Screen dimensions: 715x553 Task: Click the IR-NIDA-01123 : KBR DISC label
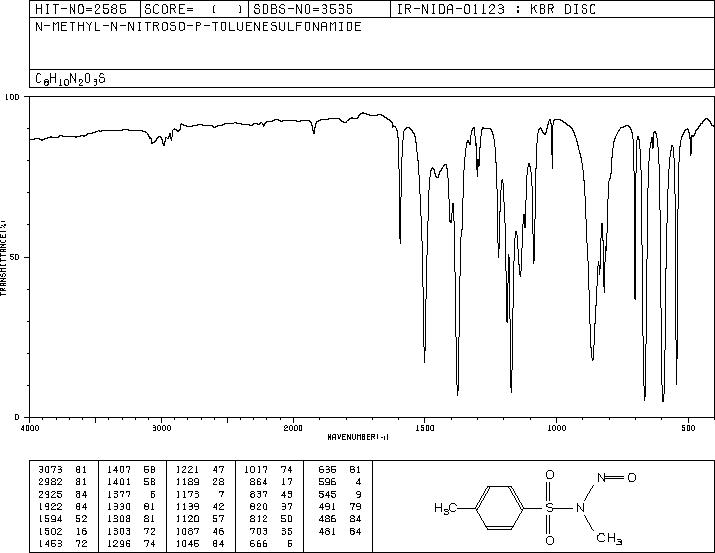click(x=496, y=9)
